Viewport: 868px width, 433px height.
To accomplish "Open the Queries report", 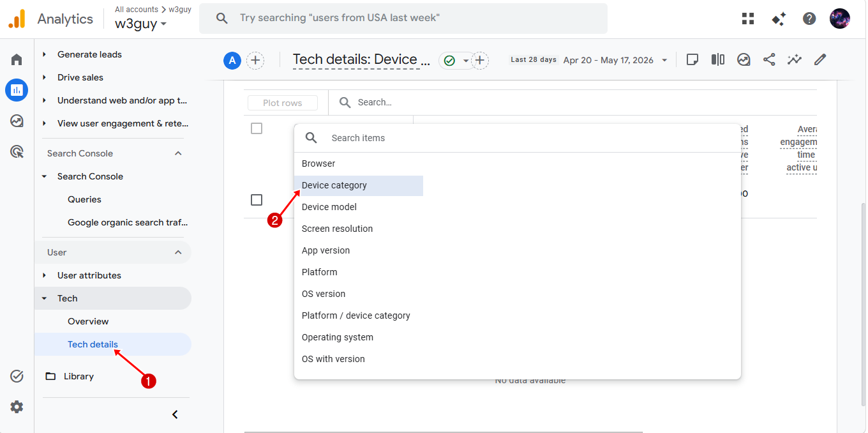I will tap(84, 199).
